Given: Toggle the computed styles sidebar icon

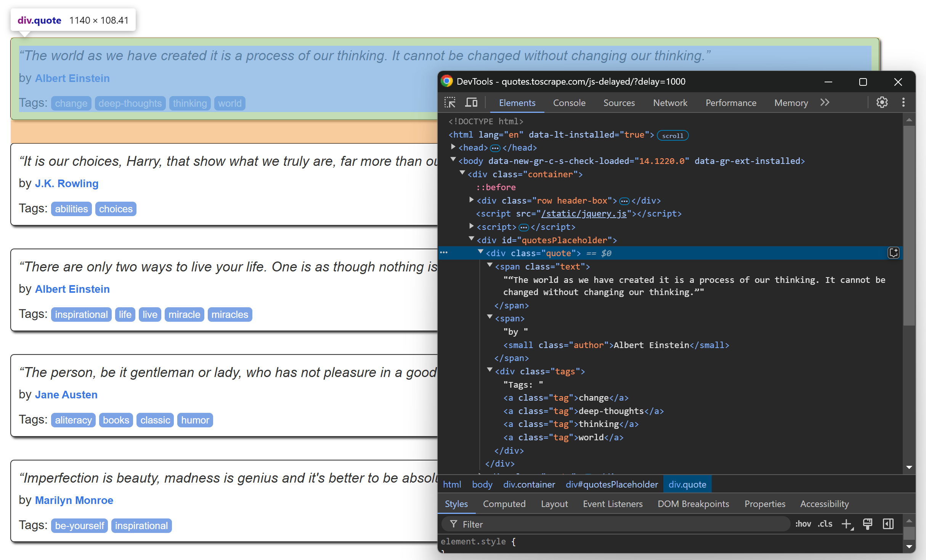Looking at the screenshot, I should click(887, 524).
